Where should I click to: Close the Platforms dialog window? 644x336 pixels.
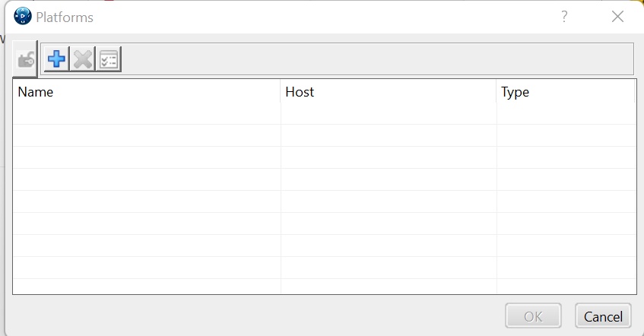pyautogui.click(x=617, y=17)
